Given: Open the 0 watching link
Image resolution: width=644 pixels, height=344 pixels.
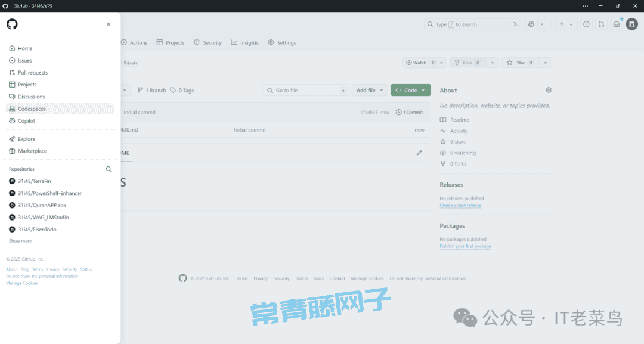Looking at the screenshot, I should click(x=458, y=153).
